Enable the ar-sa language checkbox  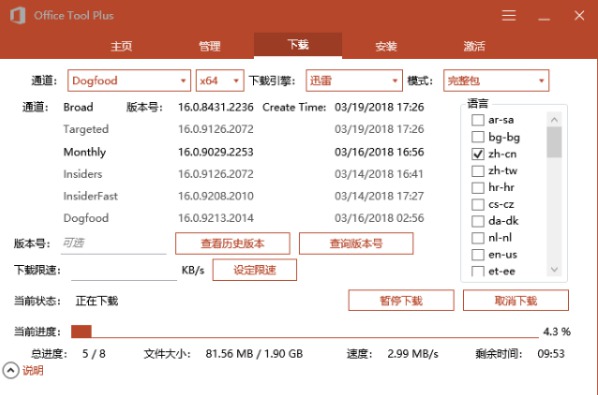478,120
